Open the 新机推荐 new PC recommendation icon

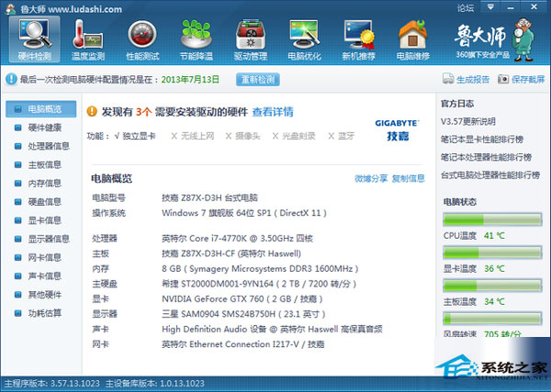coord(358,39)
